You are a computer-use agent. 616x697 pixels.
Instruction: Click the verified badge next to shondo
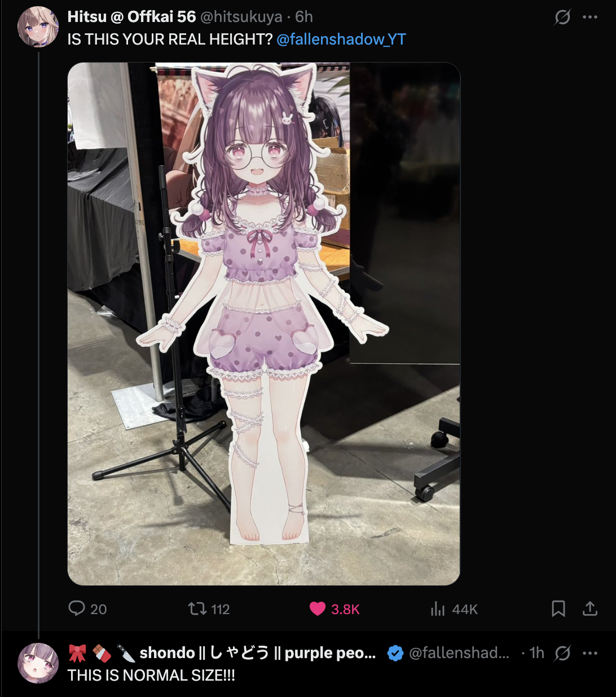pyautogui.click(x=395, y=654)
